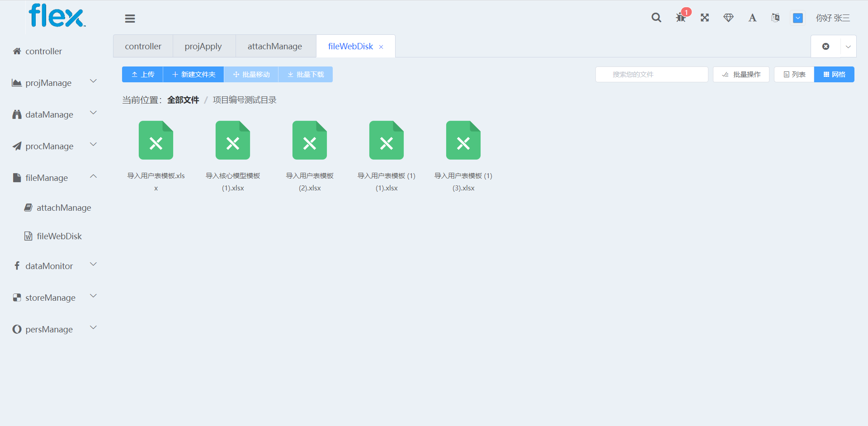
Task: Click the fileManage file icon
Action: 17,178
